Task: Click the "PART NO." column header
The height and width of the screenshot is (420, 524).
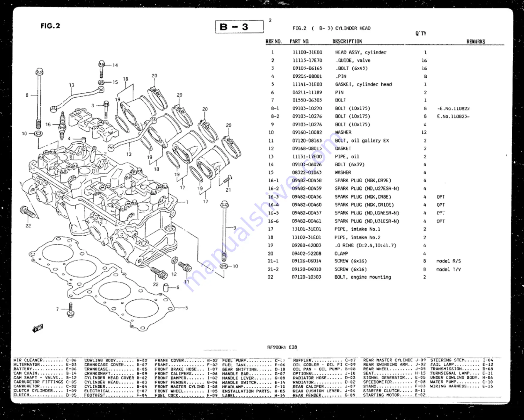Action: [299, 42]
